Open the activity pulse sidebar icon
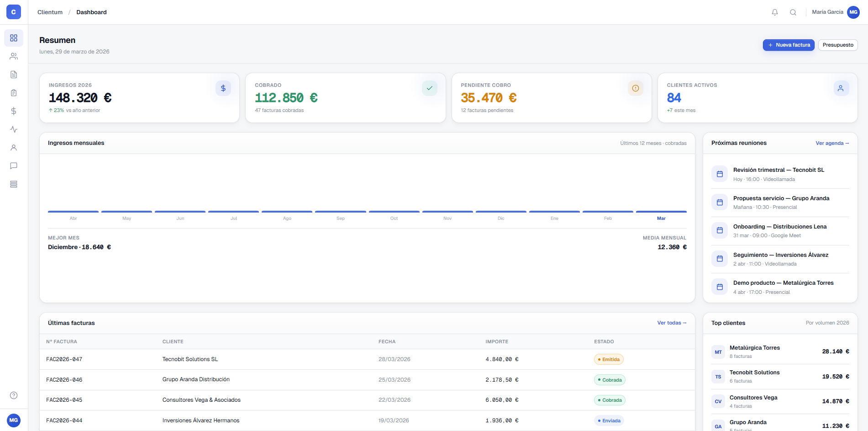 [14, 129]
